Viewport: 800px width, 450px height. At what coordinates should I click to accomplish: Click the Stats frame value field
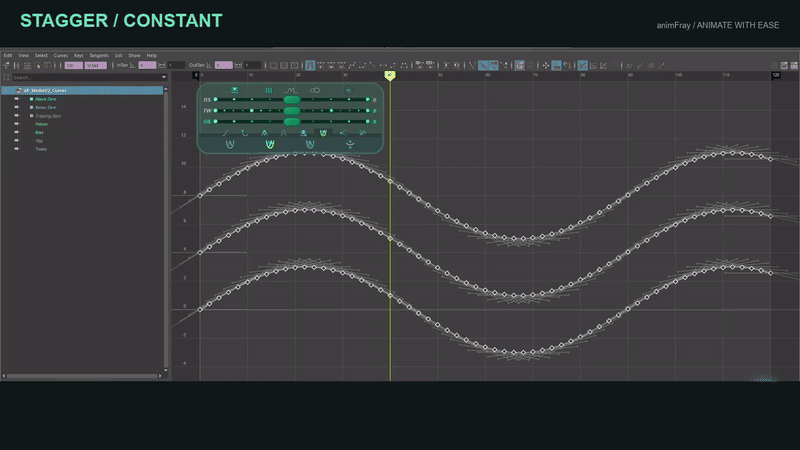pos(73,65)
